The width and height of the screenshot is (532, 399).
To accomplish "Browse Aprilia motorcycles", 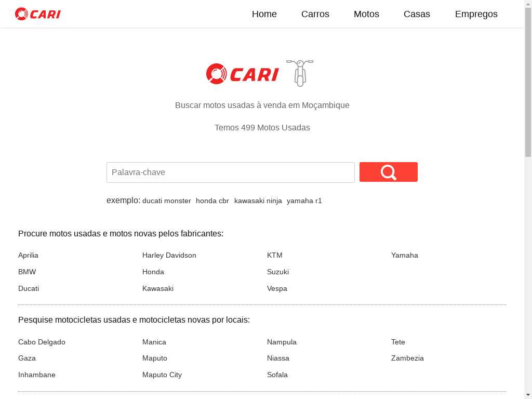I will click(x=28, y=255).
